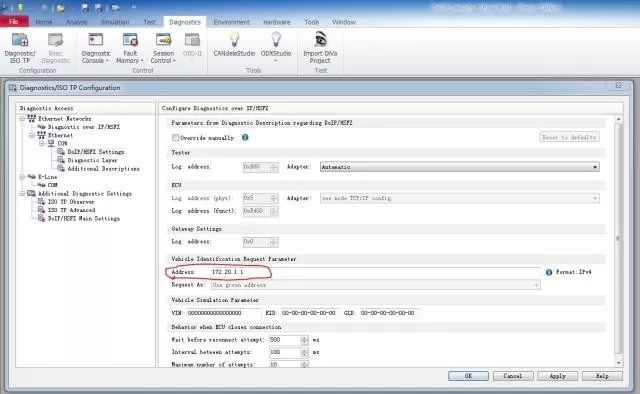This screenshot has width=640, height=394.
Task: Open the Tester Adapter dropdown showing Automatic
Action: [x=460, y=167]
